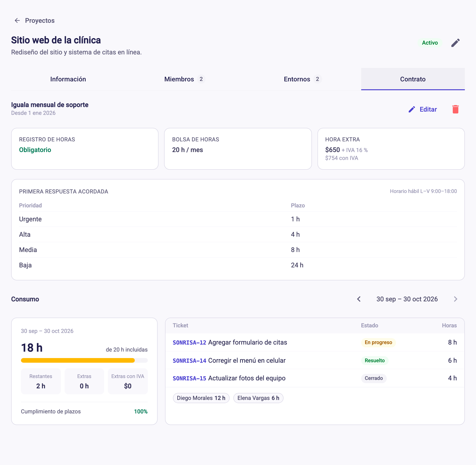The width and height of the screenshot is (476, 465).
Task: Click the Activo status badge
Action: (x=430, y=43)
